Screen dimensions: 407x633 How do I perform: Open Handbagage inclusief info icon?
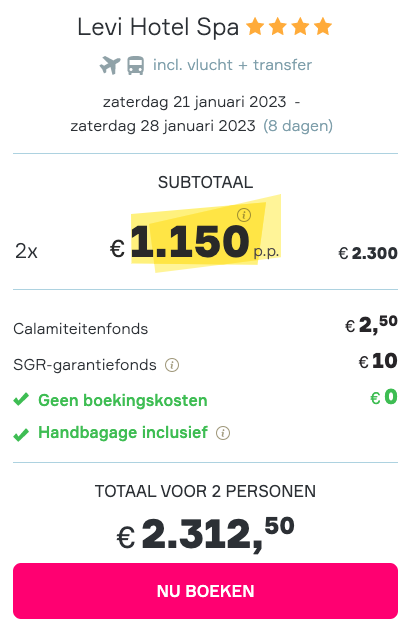tap(223, 433)
